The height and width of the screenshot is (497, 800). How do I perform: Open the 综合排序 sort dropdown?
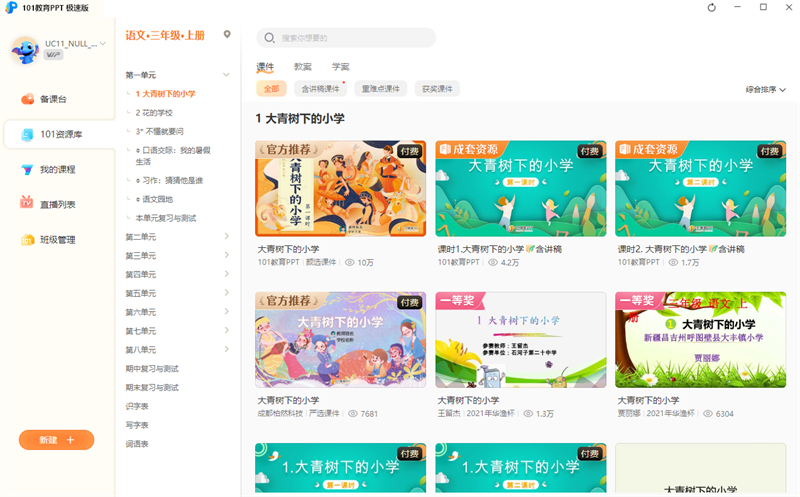(x=765, y=89)
